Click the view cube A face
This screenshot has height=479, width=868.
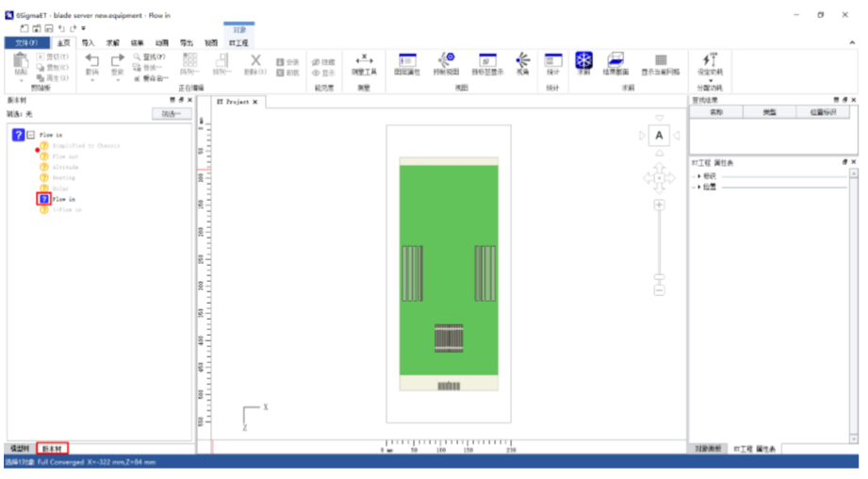[x=659, y=136]
